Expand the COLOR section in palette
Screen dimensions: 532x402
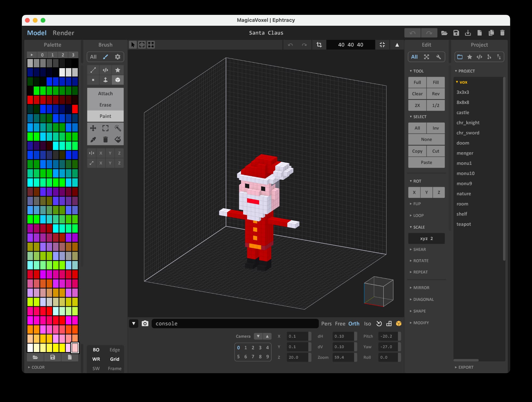click(x=38, y=367)
